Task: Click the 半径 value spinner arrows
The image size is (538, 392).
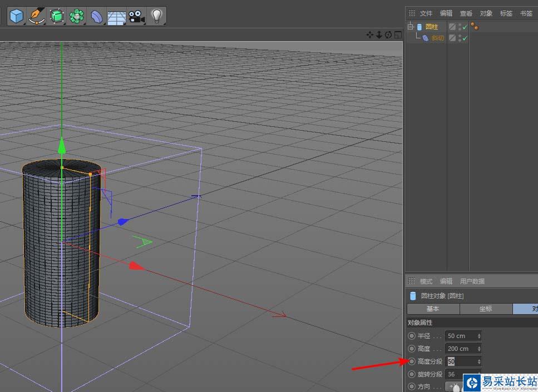Action: tap(479, 336)
